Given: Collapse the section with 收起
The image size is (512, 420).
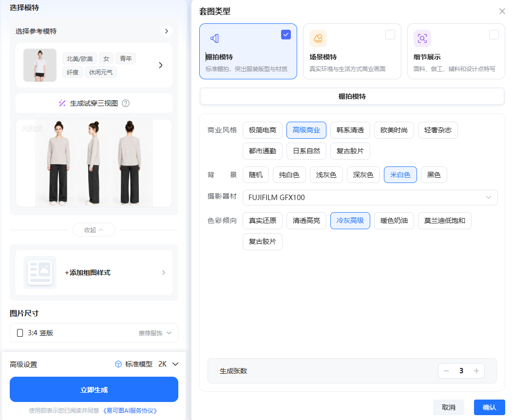Looking at the screenshot, I should (x=94, y=230).
